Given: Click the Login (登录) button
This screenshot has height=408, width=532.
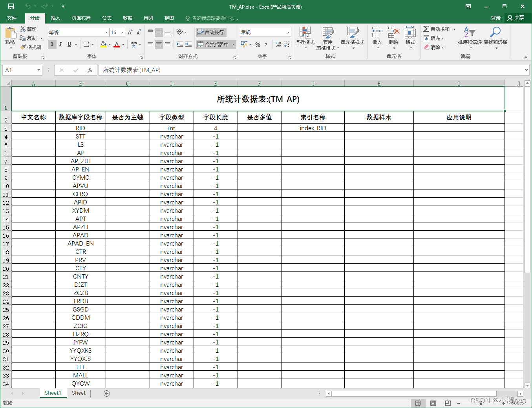Looking at the screenshot, I should coord(495,18).
